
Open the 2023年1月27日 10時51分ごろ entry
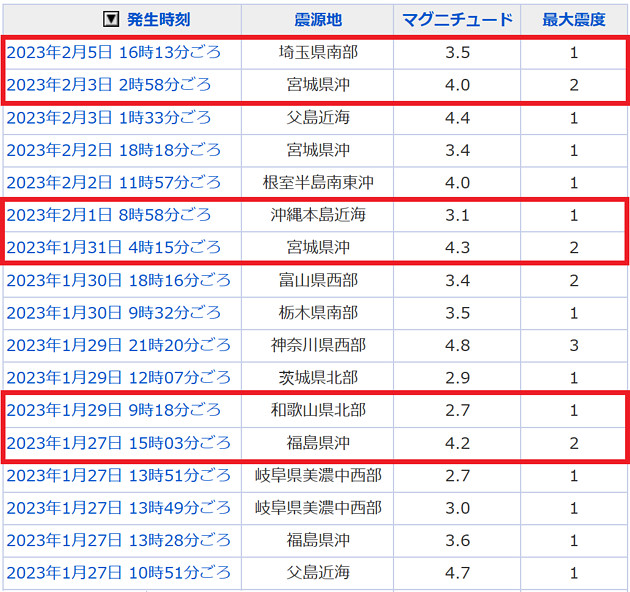coord(118,573)
